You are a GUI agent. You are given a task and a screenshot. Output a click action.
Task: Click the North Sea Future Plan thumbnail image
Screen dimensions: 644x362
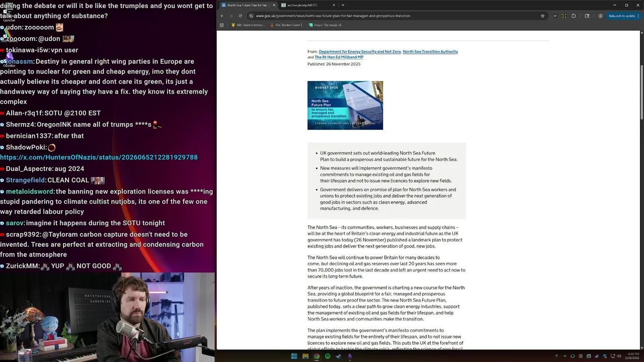345,105
